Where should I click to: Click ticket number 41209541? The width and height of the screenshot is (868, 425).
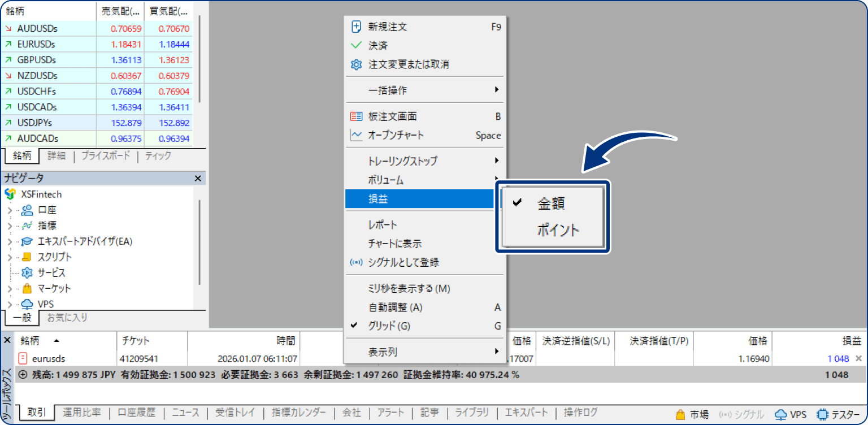[x=138, y=359]
